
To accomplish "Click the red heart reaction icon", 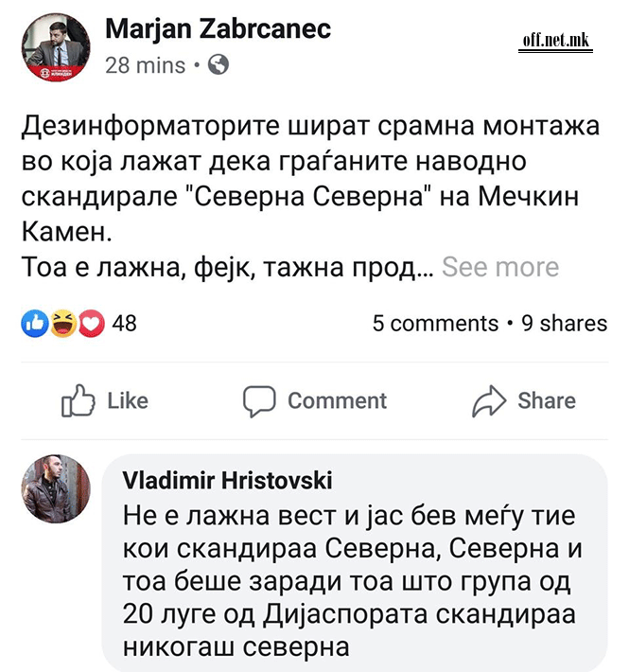I will pyautogui.click(x=92, y=324).
